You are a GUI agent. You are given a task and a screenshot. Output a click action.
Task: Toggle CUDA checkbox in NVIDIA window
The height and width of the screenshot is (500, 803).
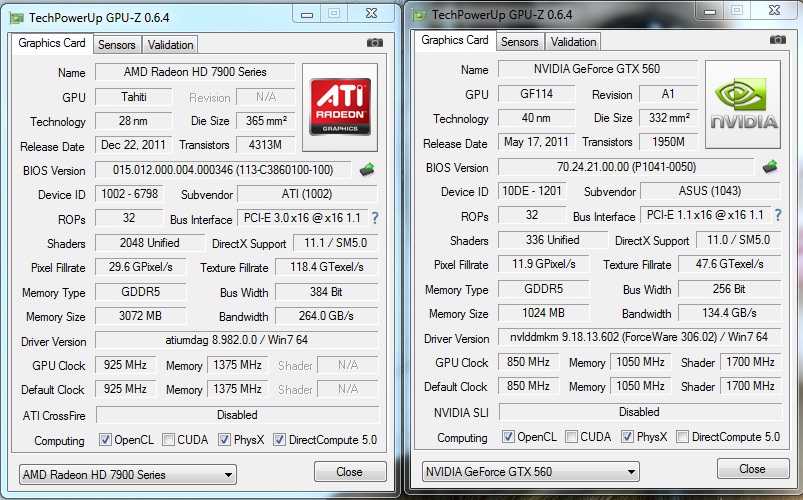[571, 436]
